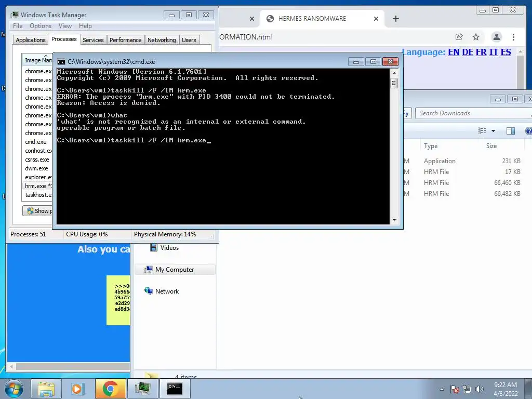Open Task Manager Help menu

(x=85, y=26)
